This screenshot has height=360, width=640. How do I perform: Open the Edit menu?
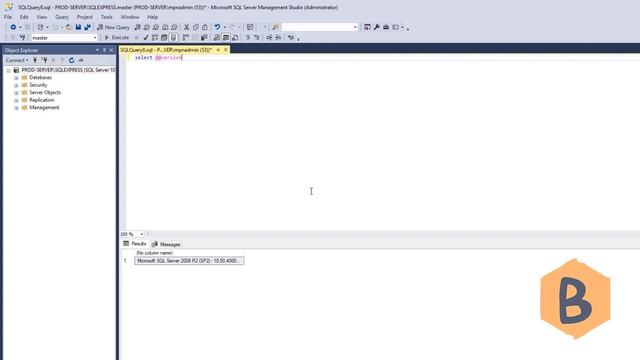tap(24, 17)
